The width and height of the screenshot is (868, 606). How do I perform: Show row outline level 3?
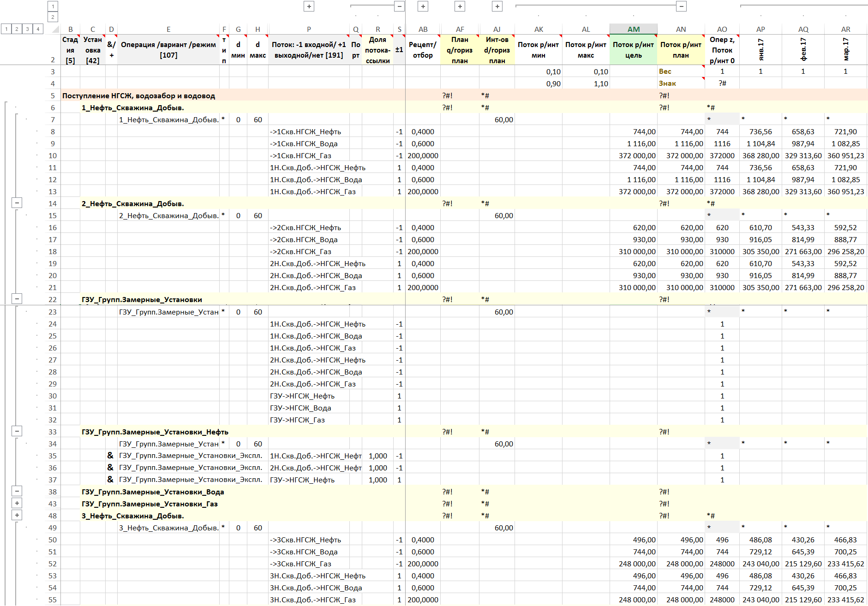[x=27, y=29]
